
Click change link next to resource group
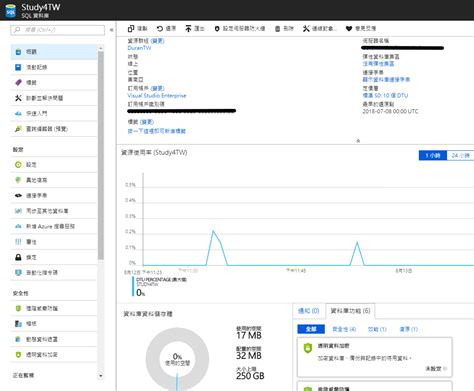tap(157, 41)
